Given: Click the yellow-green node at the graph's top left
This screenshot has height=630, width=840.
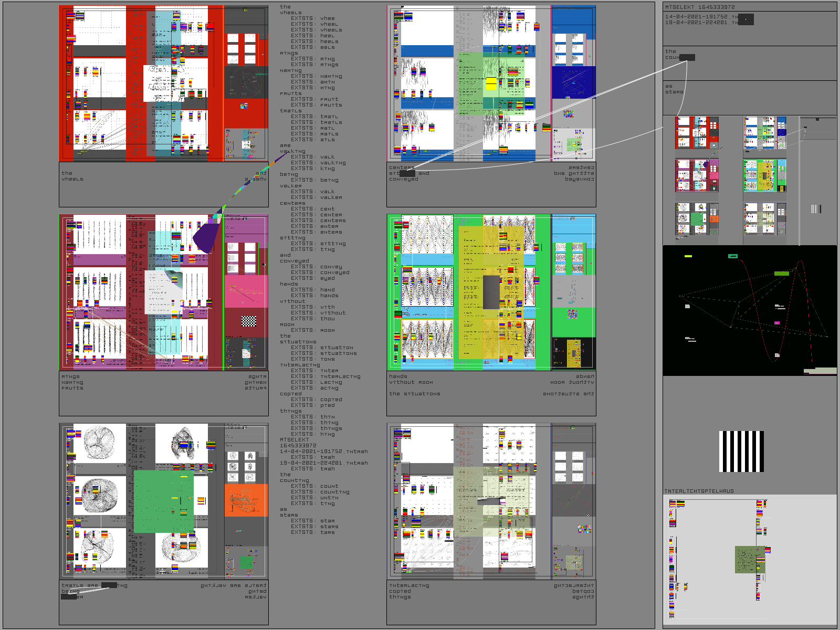Looking at the screenshot, I should 688,256.
